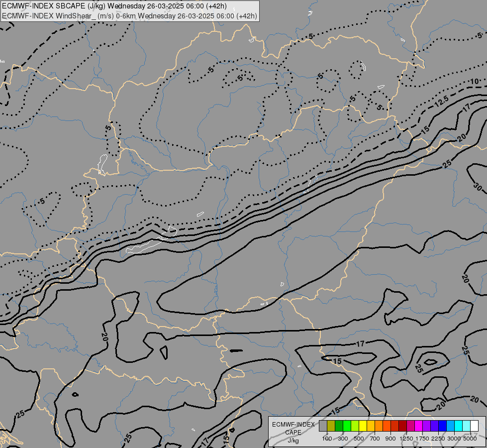The width and height of the screenshot is (487, 448).
Task: Click the legend value 500
Action: (x=359, y=439)
